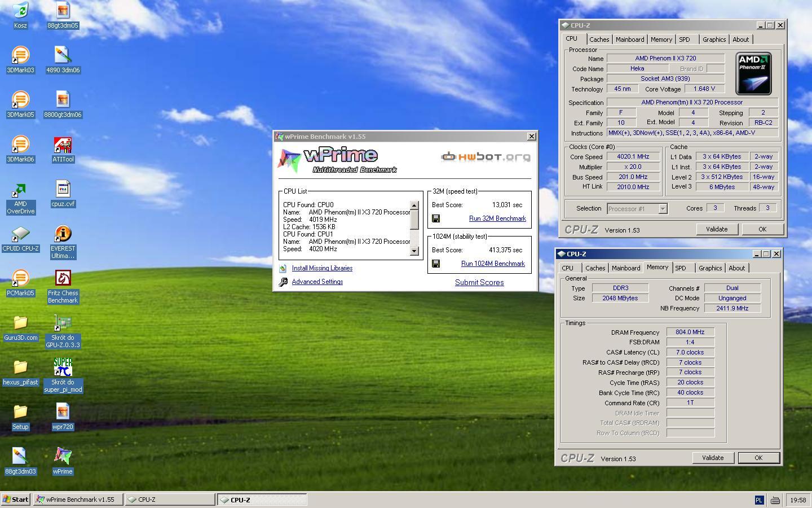Click the 32M benchmark save disk icon

click(x=436, y=218)
